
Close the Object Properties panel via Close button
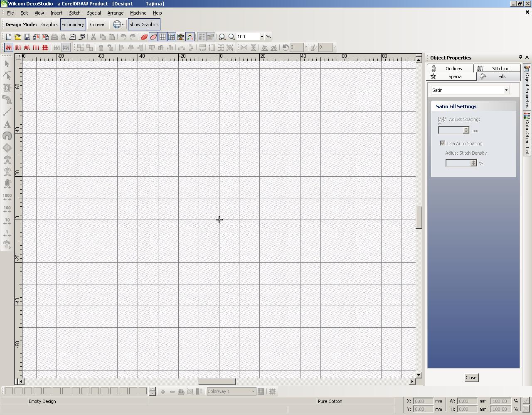click(471, 378)
